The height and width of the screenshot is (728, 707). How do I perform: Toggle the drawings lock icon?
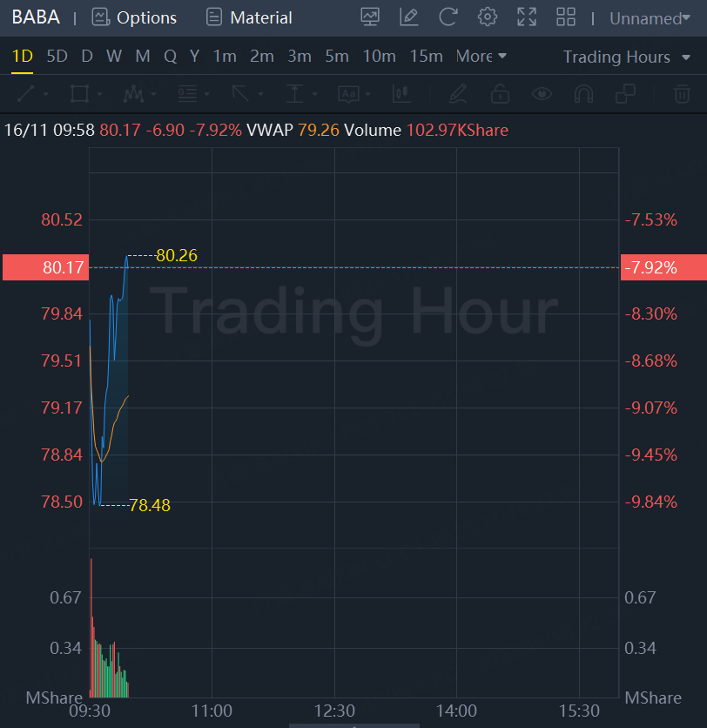pyautogui.click(x=500, y=93)
